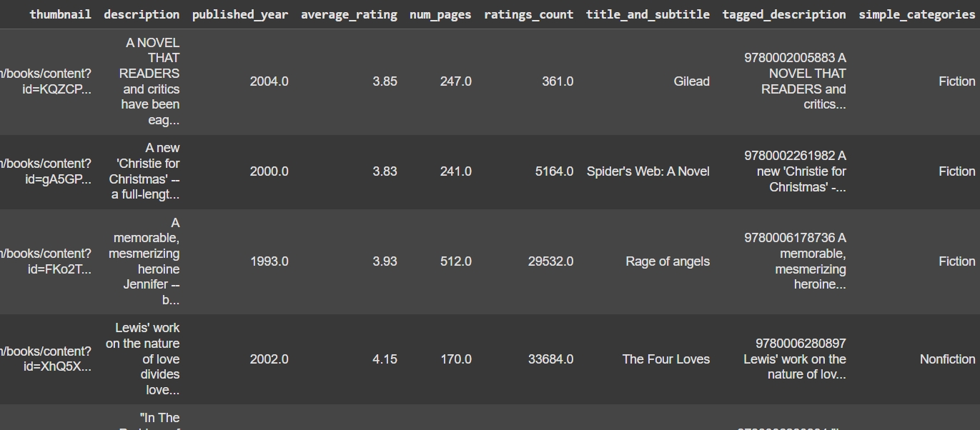Image resolution: width=980 pixels, height=430 pixels.
Task: Click description starting A new 'Christie for Christmas'
Action: click(x=144, y=171)
